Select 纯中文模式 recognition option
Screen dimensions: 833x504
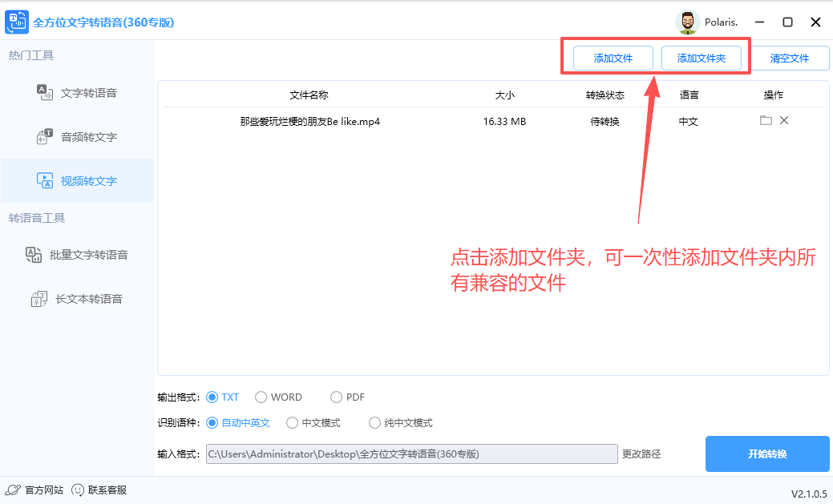pos(374,422)
